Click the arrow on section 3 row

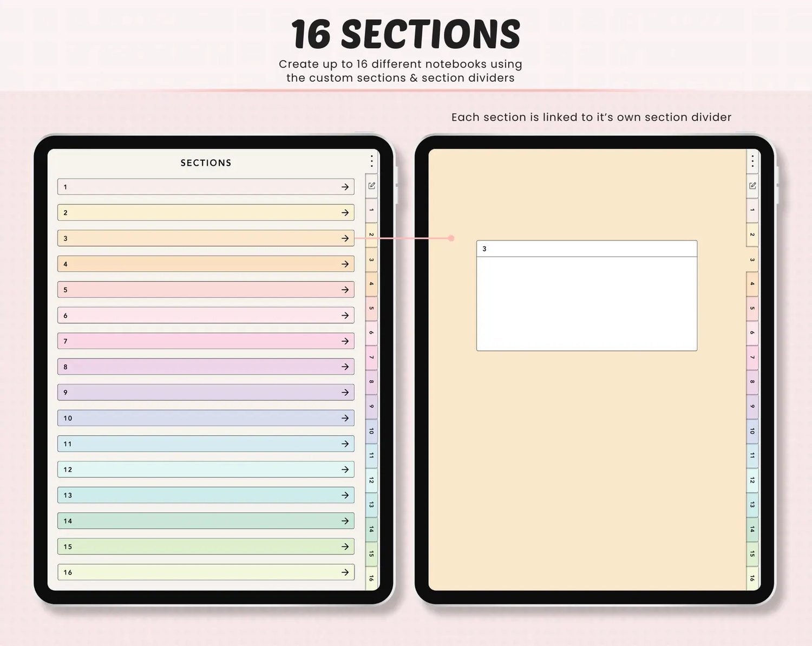click(x=345, y=238)
